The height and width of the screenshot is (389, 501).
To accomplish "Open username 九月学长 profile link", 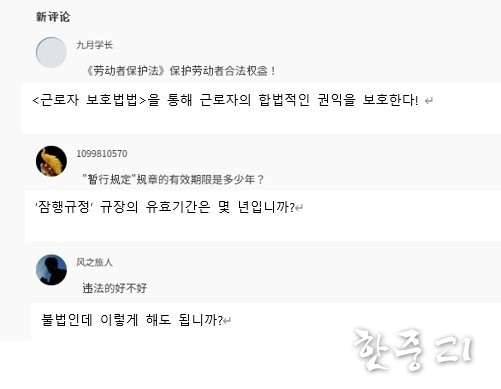I will (x=95, y=45).
